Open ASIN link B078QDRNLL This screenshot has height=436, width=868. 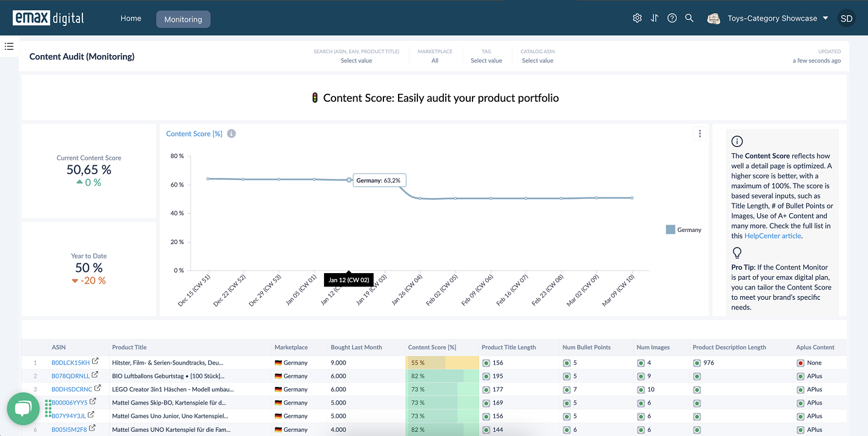[x=70, y=376]
